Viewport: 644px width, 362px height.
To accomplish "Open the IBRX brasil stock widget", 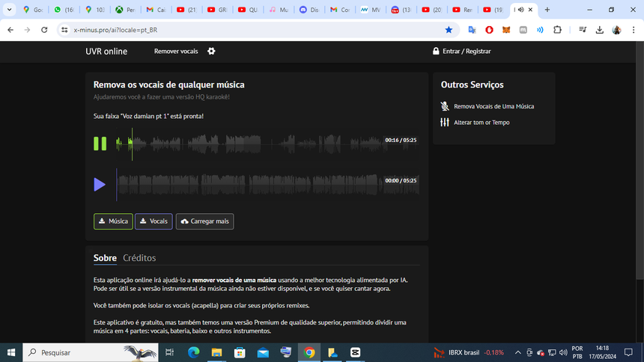I will tap(469, 352).
